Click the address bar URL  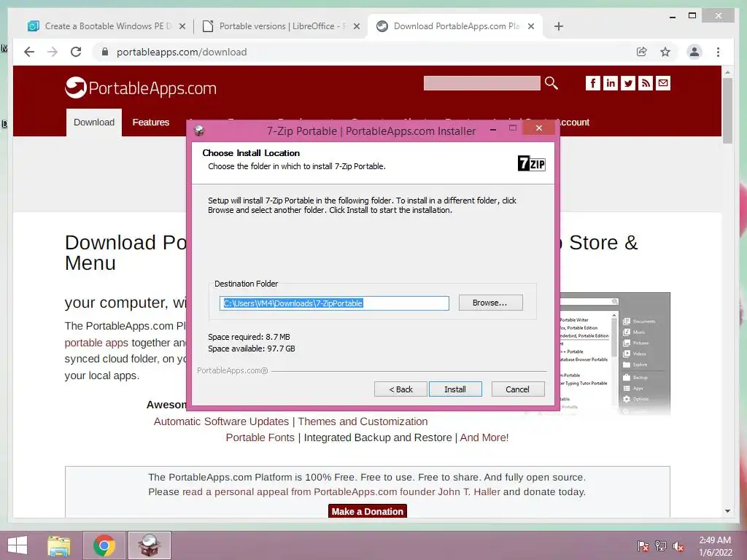point(182,52)
